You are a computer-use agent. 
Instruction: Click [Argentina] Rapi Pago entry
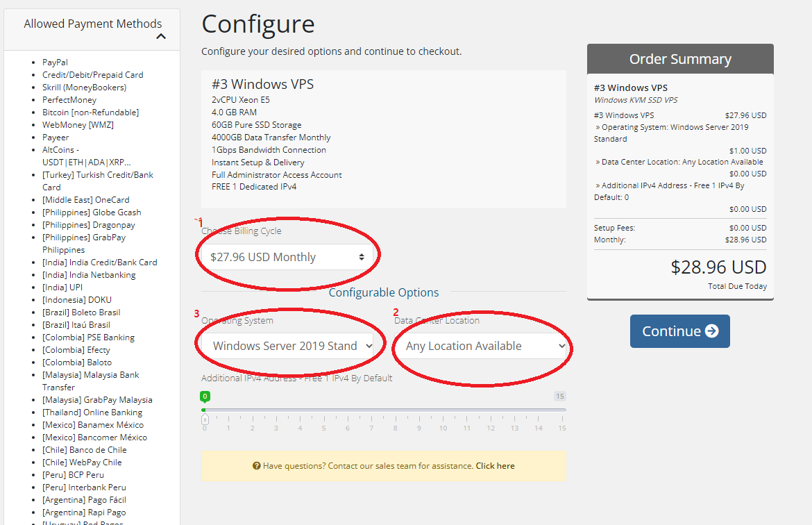[x=85, y=512]
